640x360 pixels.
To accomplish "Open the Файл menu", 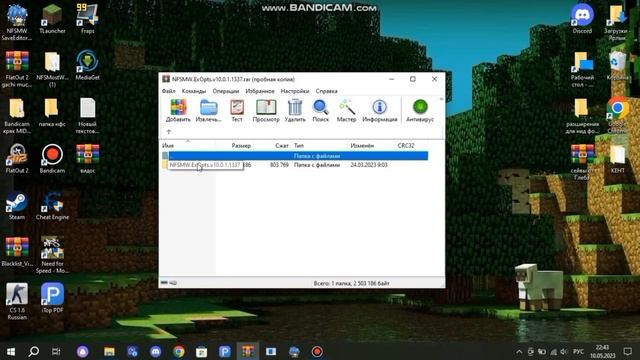I will [169, 91].
